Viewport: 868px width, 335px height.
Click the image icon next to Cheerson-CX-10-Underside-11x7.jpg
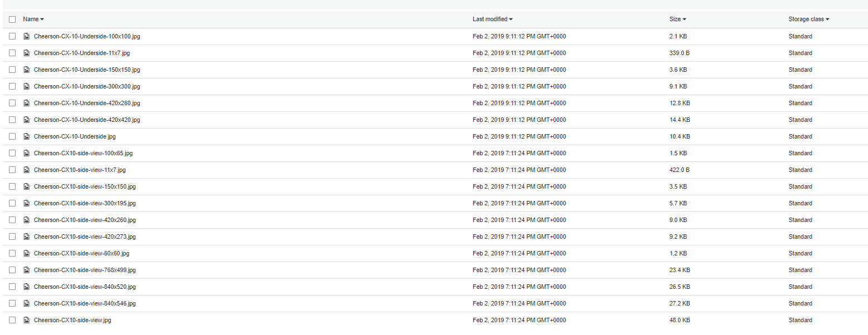tap(26, 52)
